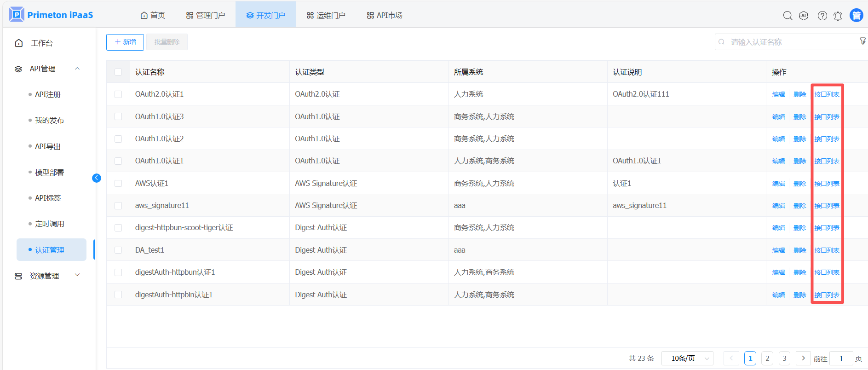This screenshot has height=370, width=868.
Task: Open 接口列表 for AWS认证1
Action: tap(827, 184)
